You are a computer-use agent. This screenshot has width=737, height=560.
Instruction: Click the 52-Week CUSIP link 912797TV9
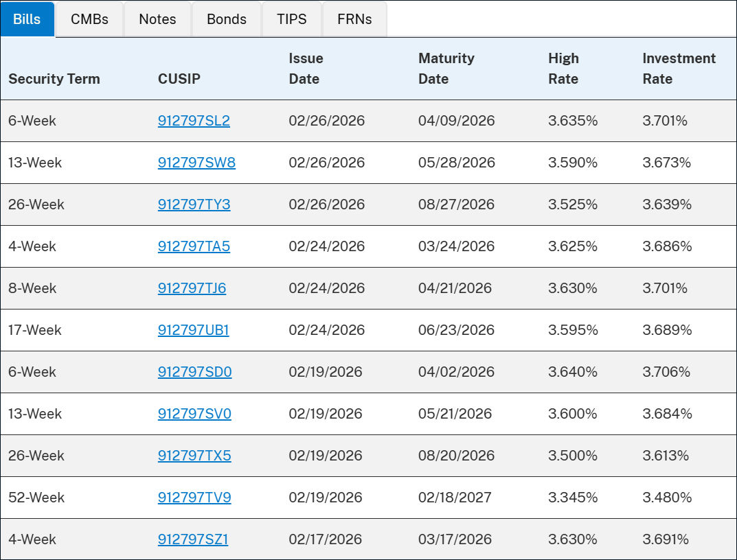coord(194,498)
